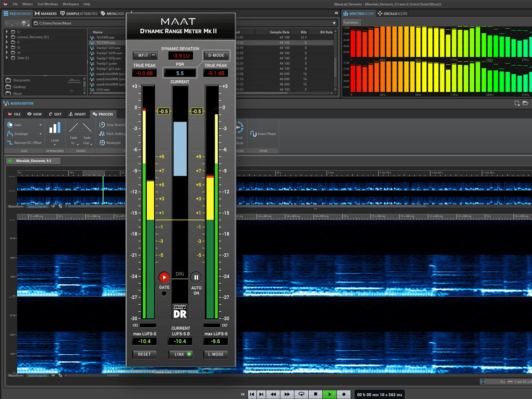Open the Meters menu
This screenshot has height=399, width=532.
tap(27, 4)
